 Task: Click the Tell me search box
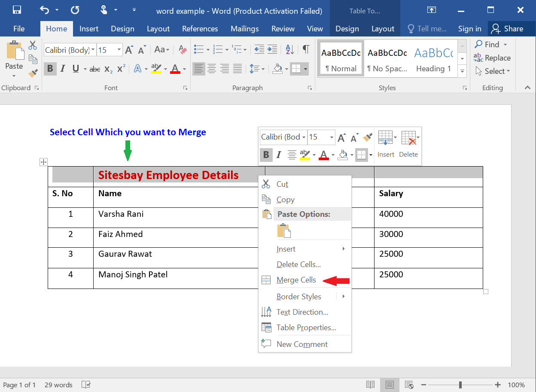tap(427, 29)
